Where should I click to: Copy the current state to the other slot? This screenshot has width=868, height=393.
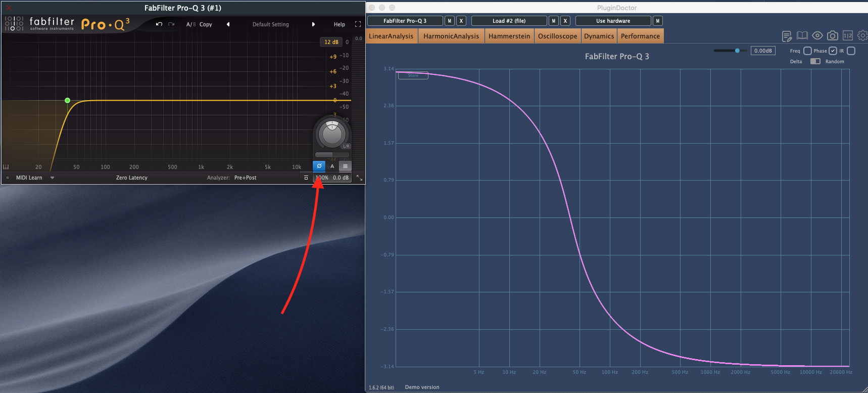coord(206,24)
